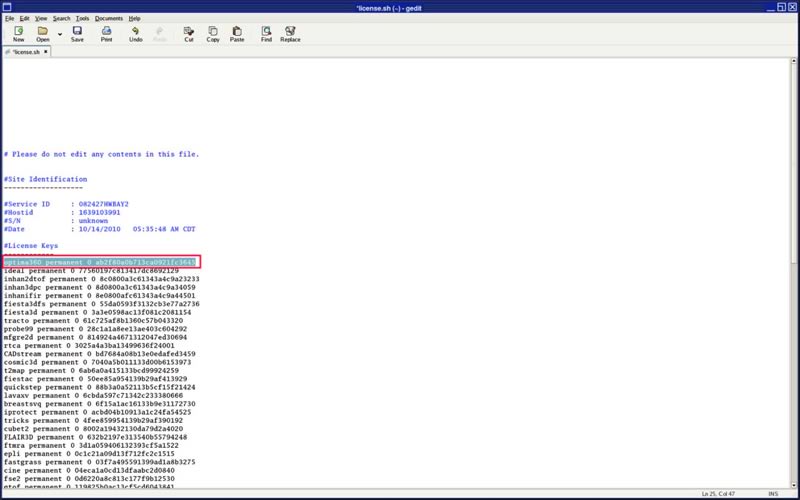Click the highlighted optima360 license line

pyautogui.click(x=99, y=262)
